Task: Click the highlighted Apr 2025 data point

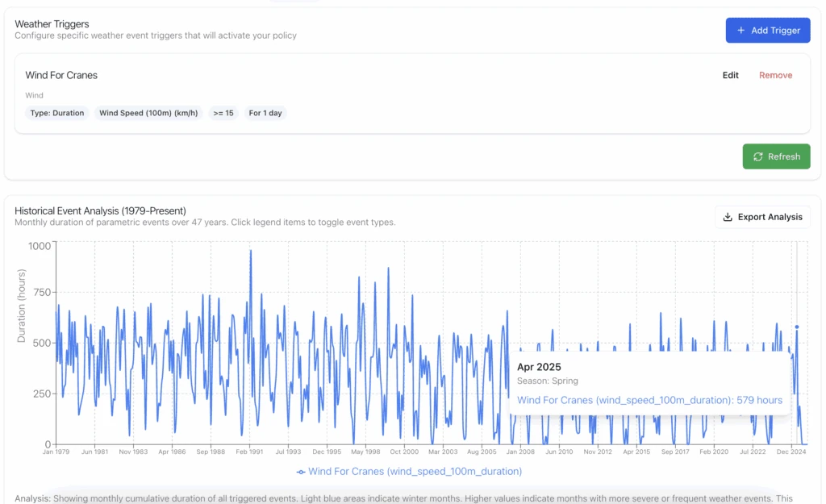Action: pos(798,327)
